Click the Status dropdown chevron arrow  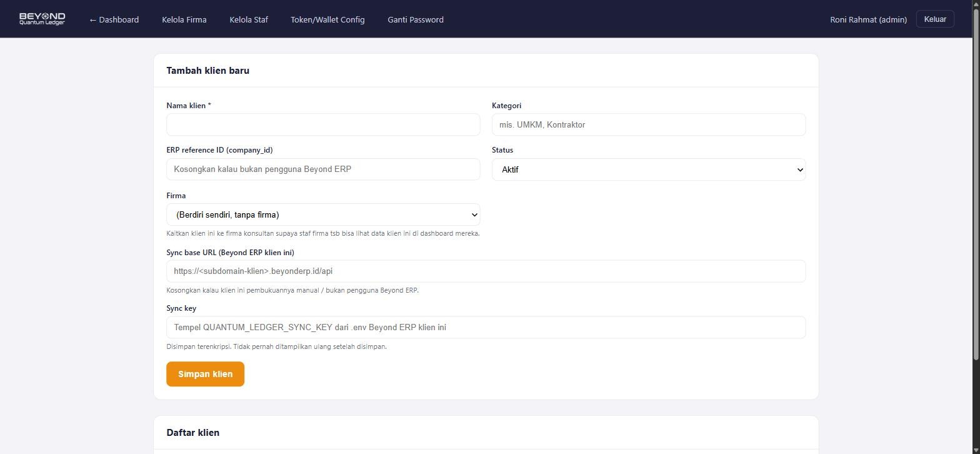799,169
